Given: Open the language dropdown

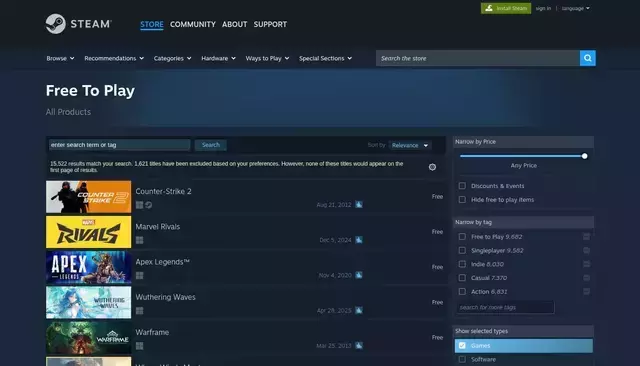Looking at the screenshot, I should tap(576, 8).
